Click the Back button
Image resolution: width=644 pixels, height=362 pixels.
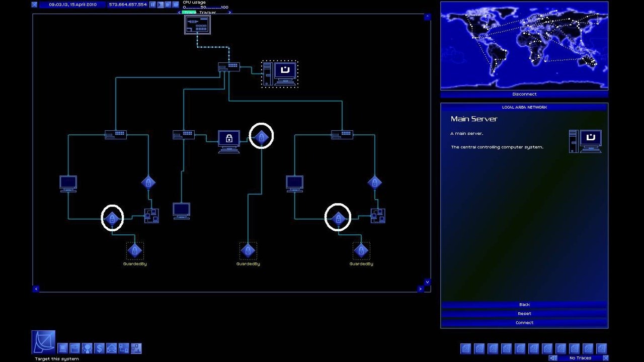point(524,305)
